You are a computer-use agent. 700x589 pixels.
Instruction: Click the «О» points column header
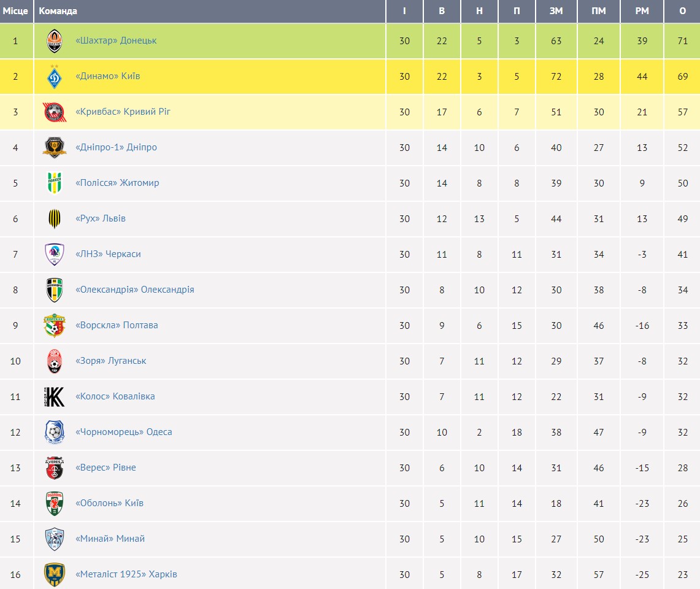(682, 11)
